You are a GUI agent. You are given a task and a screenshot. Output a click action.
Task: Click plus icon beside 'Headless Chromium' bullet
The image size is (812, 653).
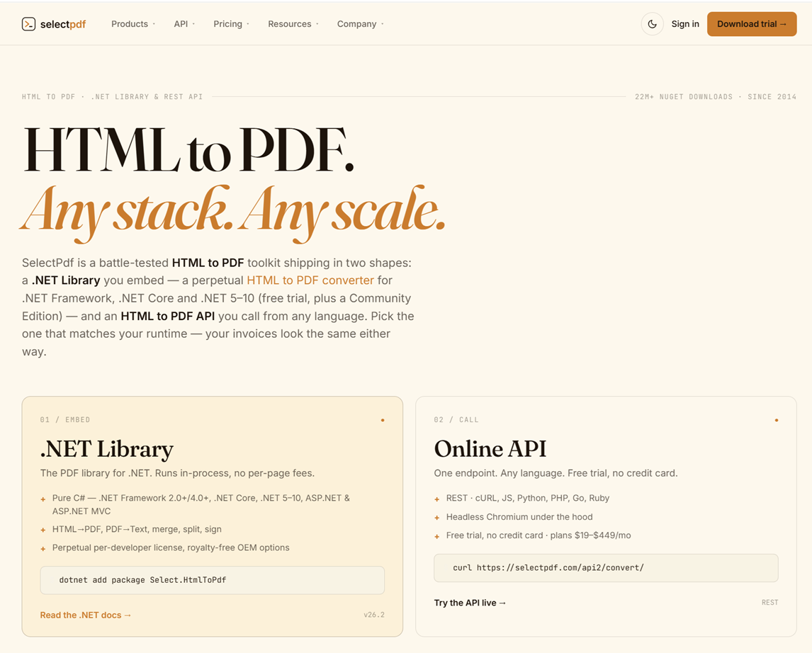pos(436,518)
